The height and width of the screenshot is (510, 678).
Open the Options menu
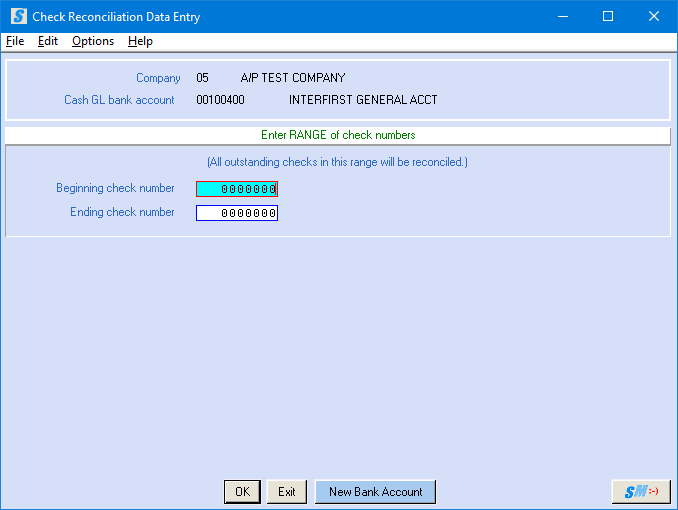point(93,41)
